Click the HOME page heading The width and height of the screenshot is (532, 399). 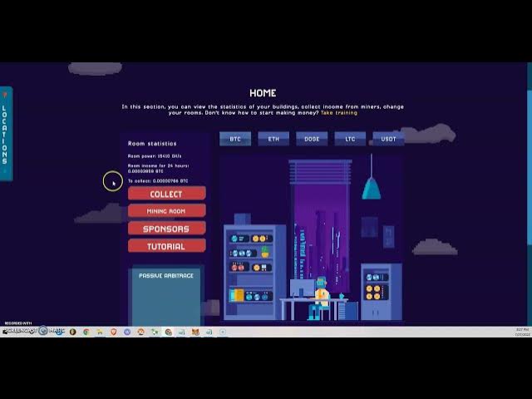coord(263,93)
